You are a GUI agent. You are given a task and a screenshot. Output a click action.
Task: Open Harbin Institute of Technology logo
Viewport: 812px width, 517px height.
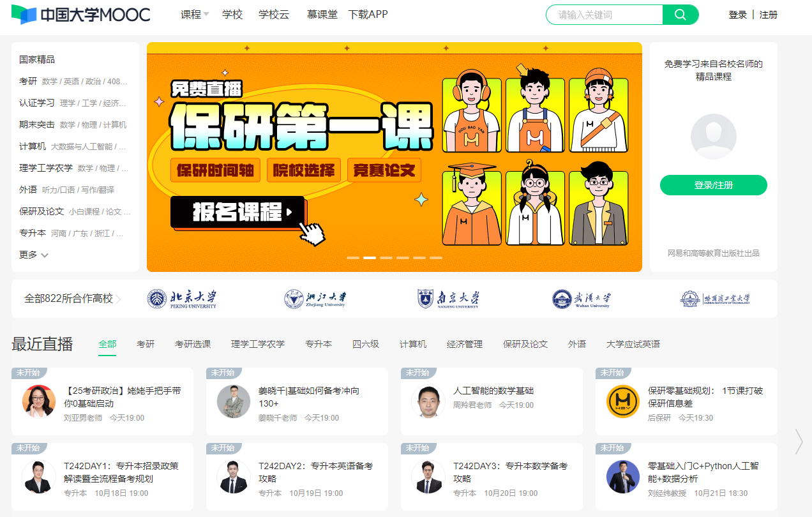pos(715,299)
